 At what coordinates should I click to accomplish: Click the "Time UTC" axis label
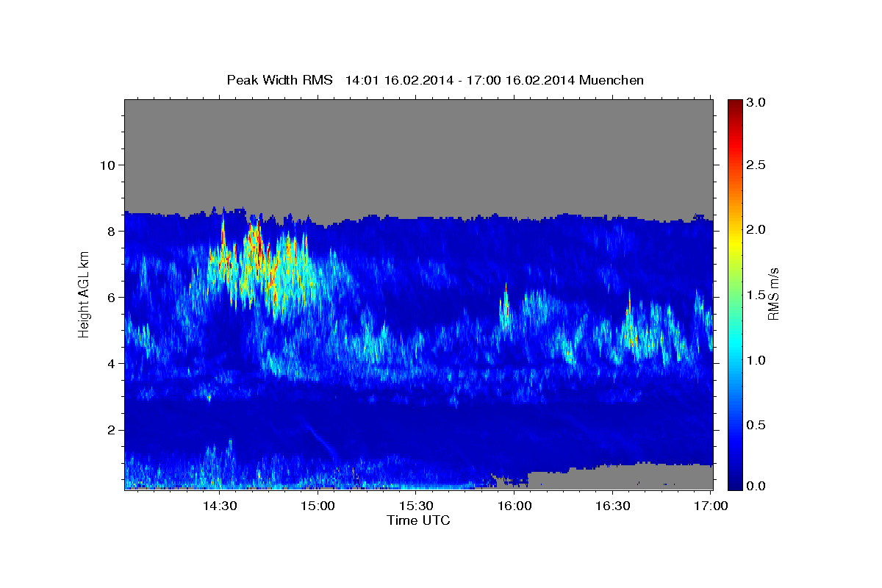point(418,520)
